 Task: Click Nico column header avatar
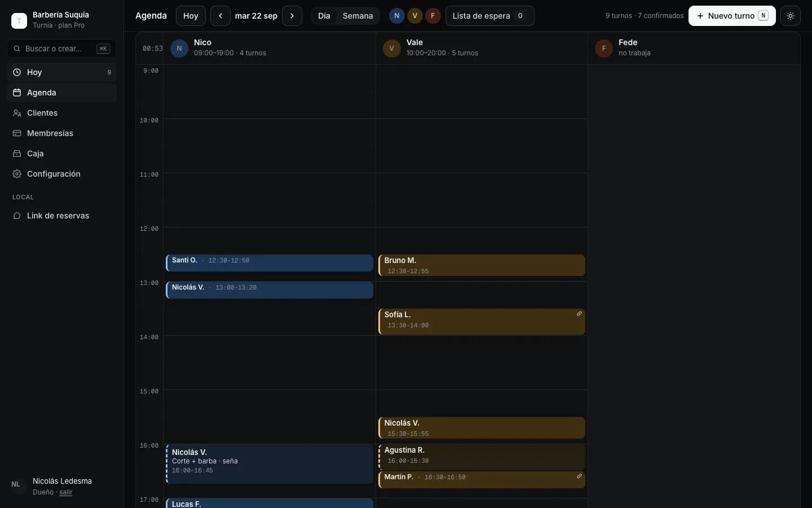[x=179, y=49]
